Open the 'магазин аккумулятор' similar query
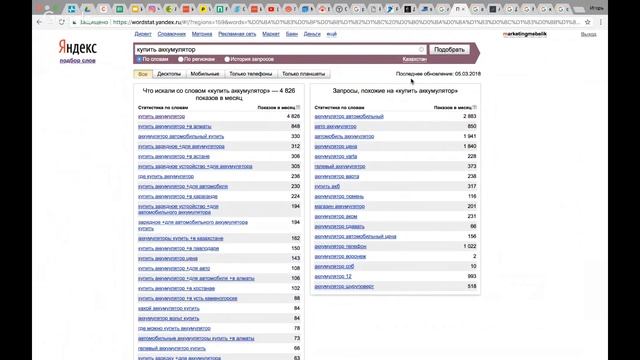The width and height of the screenshot is (640, 360). click(340, 207)
